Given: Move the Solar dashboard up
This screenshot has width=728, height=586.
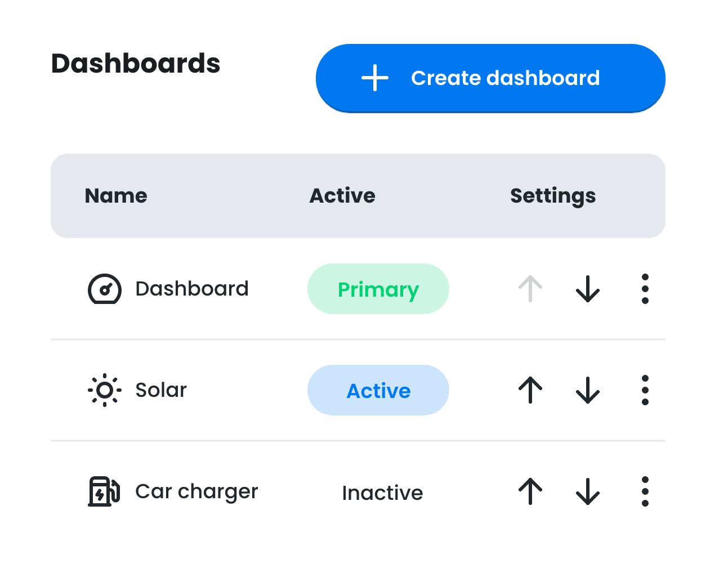Looking at the screenshot, I should (530, 390).
